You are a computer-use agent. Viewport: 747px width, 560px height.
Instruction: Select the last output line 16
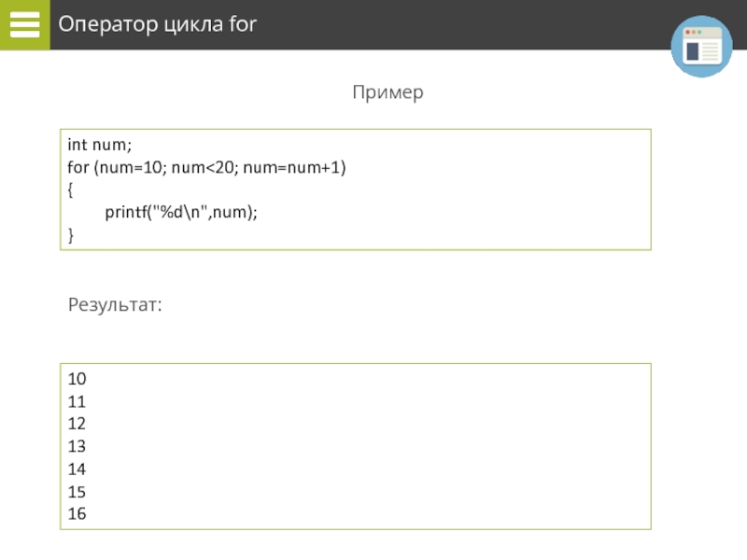[x=77, y=513]
